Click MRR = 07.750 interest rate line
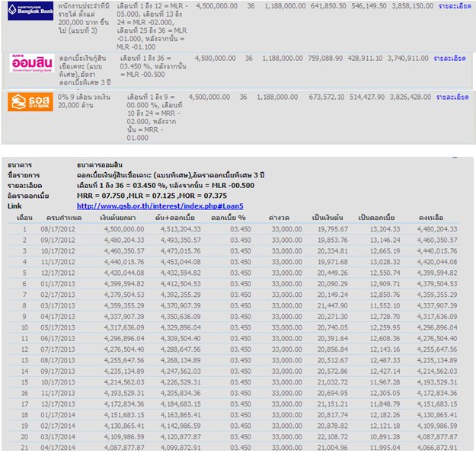 [152, 196]
